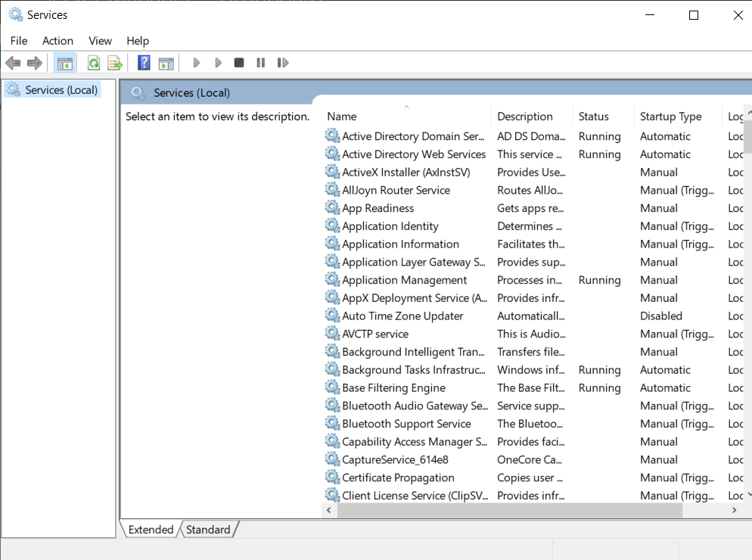Click the Restart Service toolbar icon
Image resolution: width=752 pixels, height=560 pixels.
(283, 63)
